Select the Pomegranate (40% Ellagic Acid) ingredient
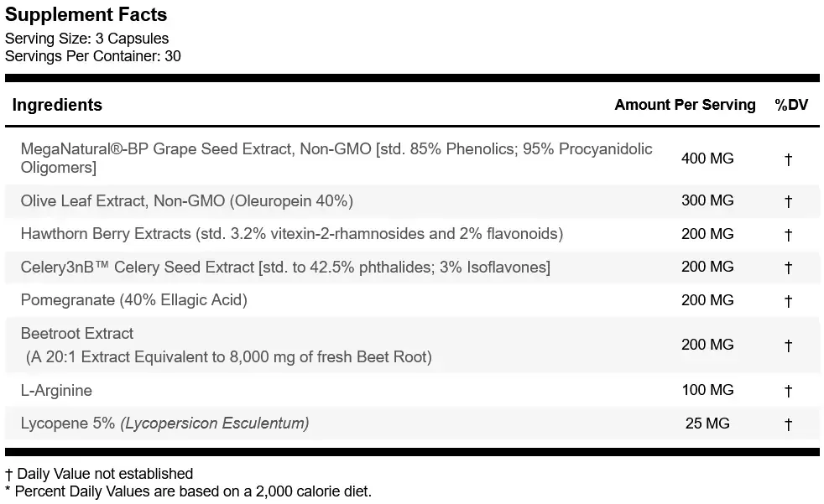The image size is (824, 504). point(133,300)
